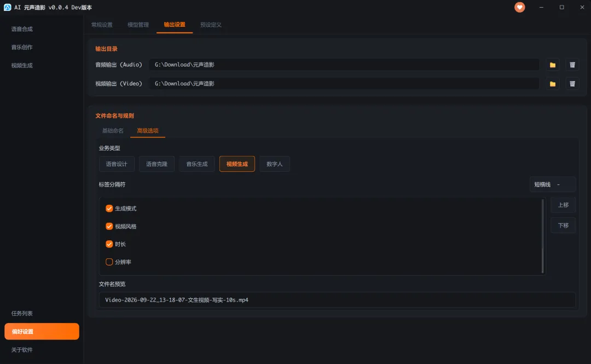
Task: Open 任务列表 in the sidebar
Action: (x=22, y=314)
